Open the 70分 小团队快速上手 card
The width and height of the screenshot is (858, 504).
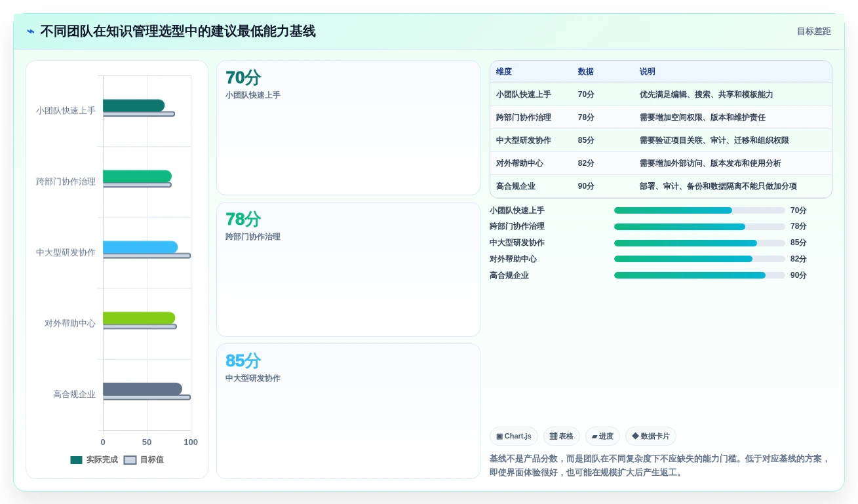click(348, 128)
